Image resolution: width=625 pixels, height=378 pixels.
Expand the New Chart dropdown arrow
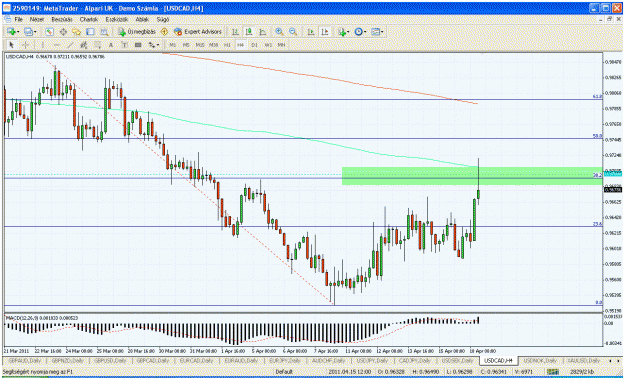(18, 32)
